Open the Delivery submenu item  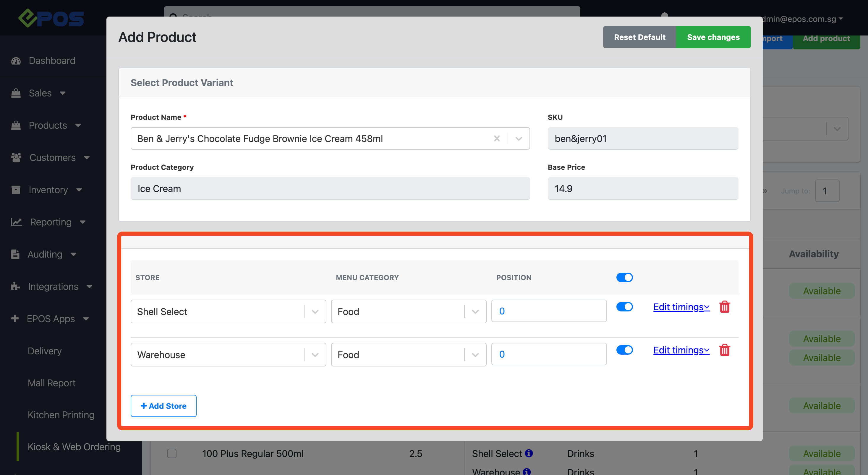(x=45, y=351)
